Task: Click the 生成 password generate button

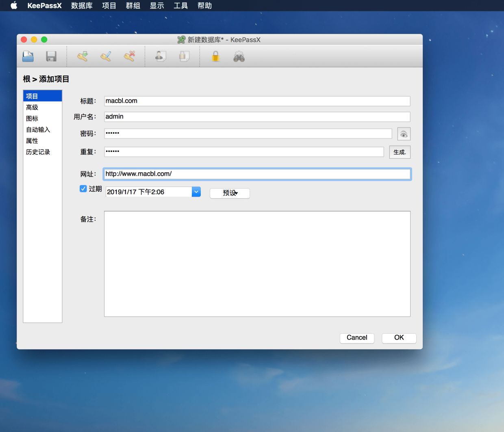Action: (400, 152)
